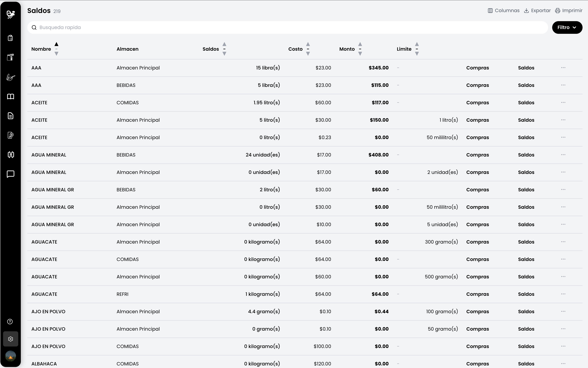Sort table by Nombre column arrows
588x368 pixels.
[x=56, y=49]
